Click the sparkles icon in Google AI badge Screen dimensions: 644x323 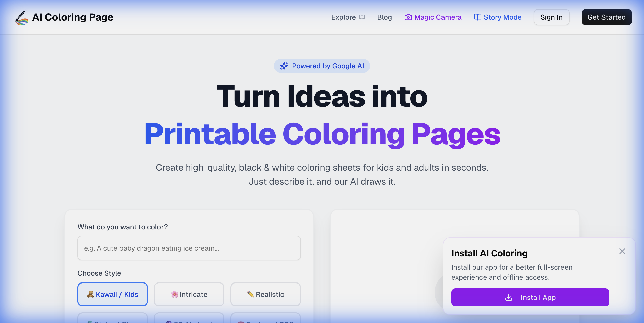click(x=284, y=66)
